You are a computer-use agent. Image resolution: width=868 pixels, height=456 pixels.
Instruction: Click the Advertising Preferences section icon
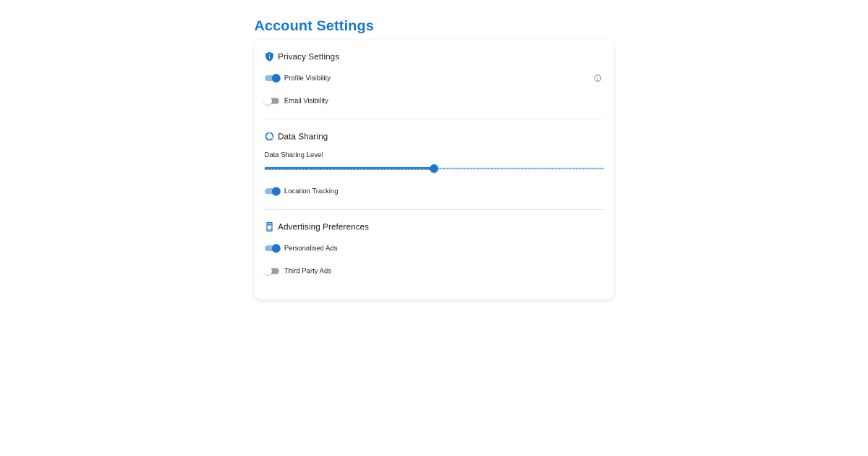[x=269, y=227]
